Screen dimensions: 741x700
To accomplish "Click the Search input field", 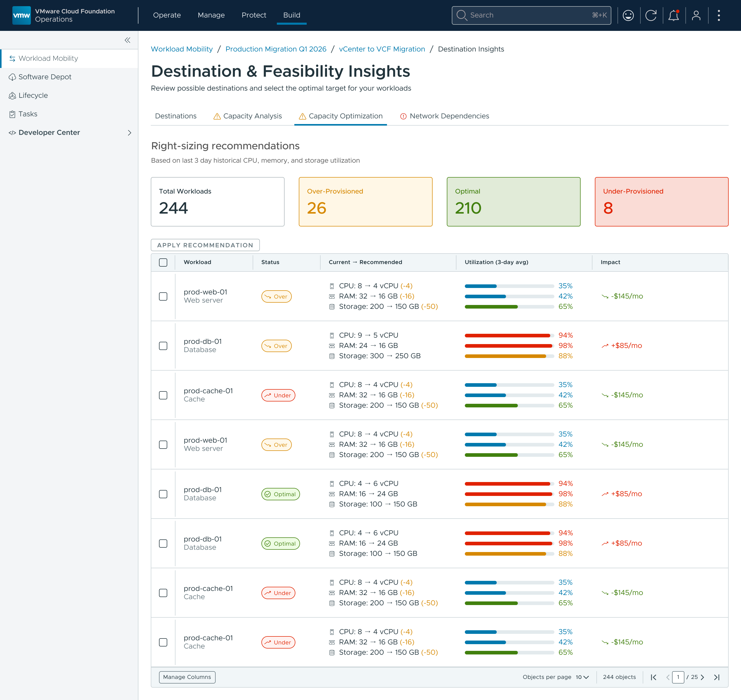I will (531, 15).
